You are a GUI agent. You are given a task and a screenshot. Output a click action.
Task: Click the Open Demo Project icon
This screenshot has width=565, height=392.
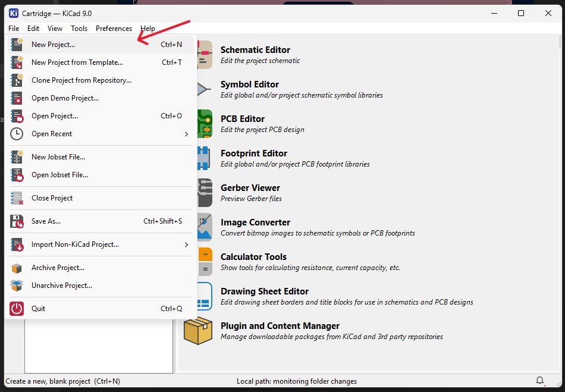[x=17, y=98]
